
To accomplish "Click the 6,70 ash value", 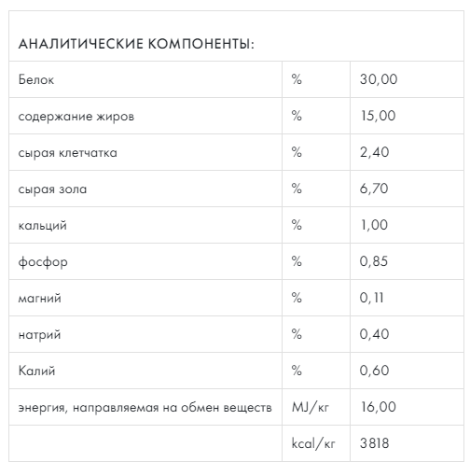I will pyautogui.click(x=374, y=189).
